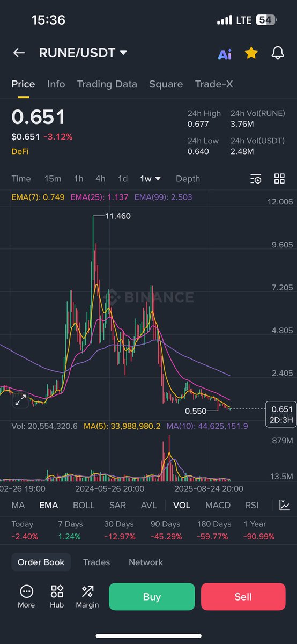297x644 pixels.
Task: Open the indicator settings chart icon
Action: [x=285, y=505]
